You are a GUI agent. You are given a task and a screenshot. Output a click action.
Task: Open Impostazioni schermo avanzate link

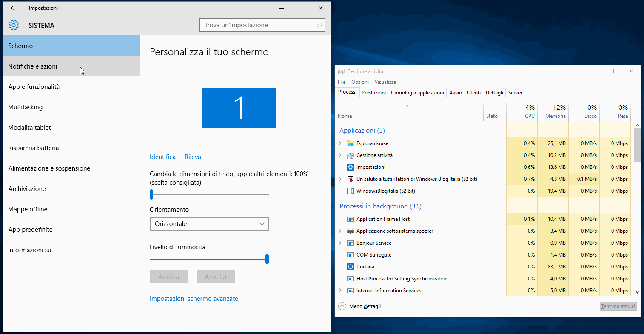(x=194, y=299)
